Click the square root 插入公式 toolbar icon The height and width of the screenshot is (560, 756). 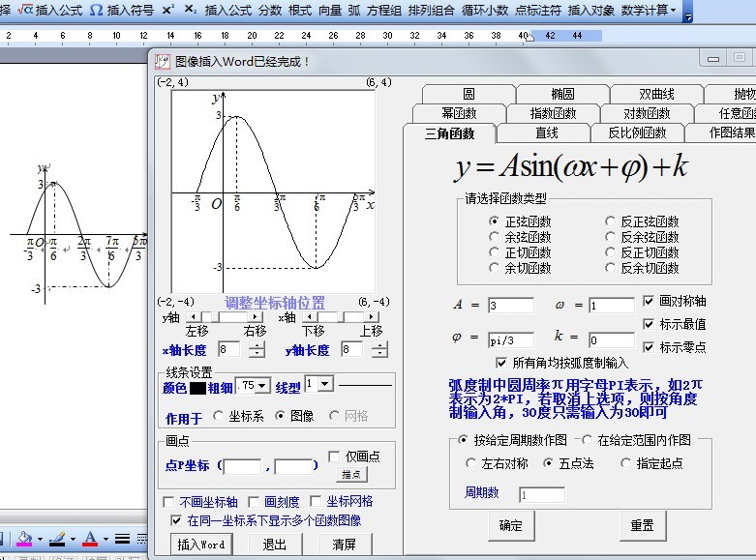[25, 10]
